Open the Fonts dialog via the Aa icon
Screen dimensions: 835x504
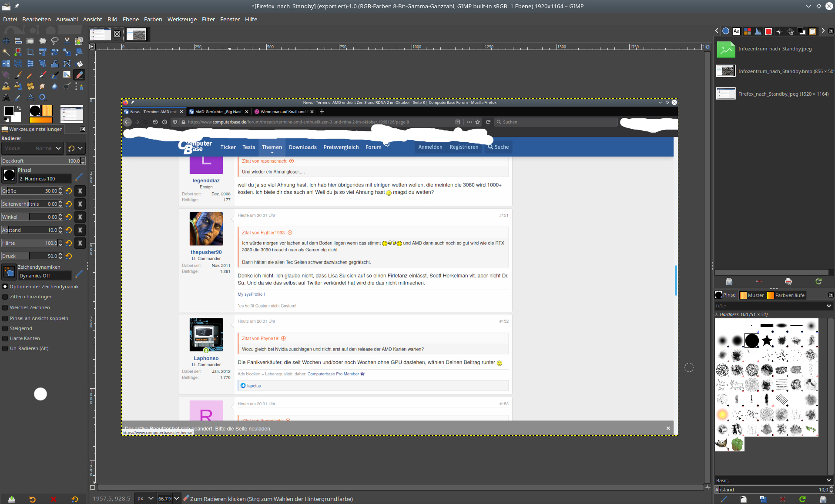tap(737, 31)
